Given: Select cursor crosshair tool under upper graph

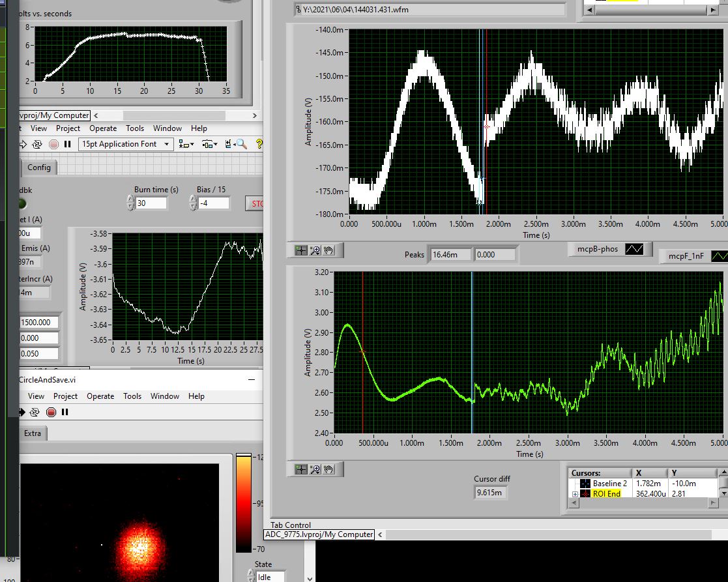Looking at the screenshot, I should [x=301, y=250].
